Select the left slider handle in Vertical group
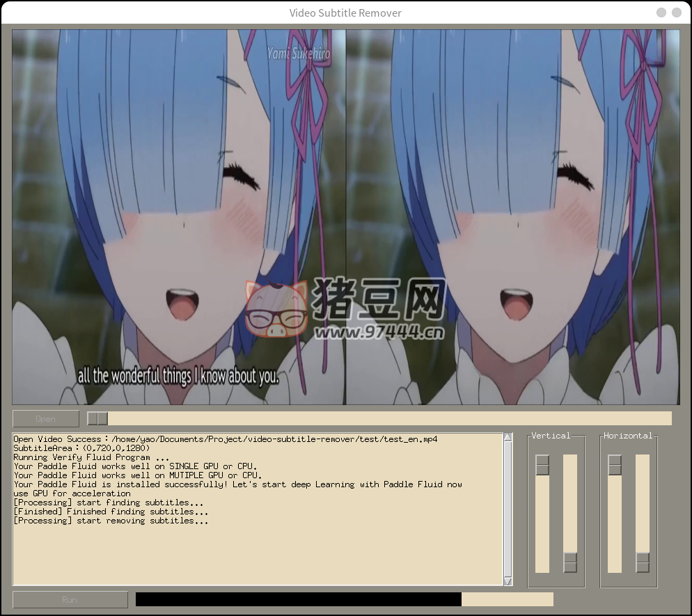This screenshot has width=692, height=616. pyautogui.click(x=542, y=465)
